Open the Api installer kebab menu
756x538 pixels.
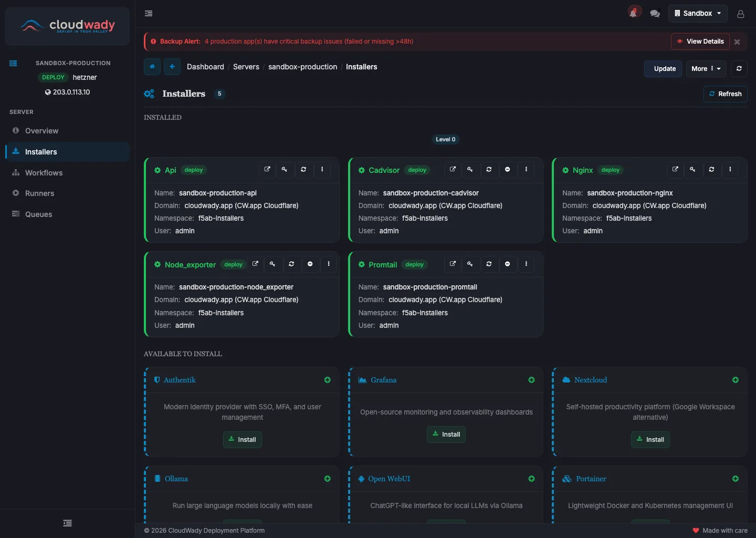point(322,169)
